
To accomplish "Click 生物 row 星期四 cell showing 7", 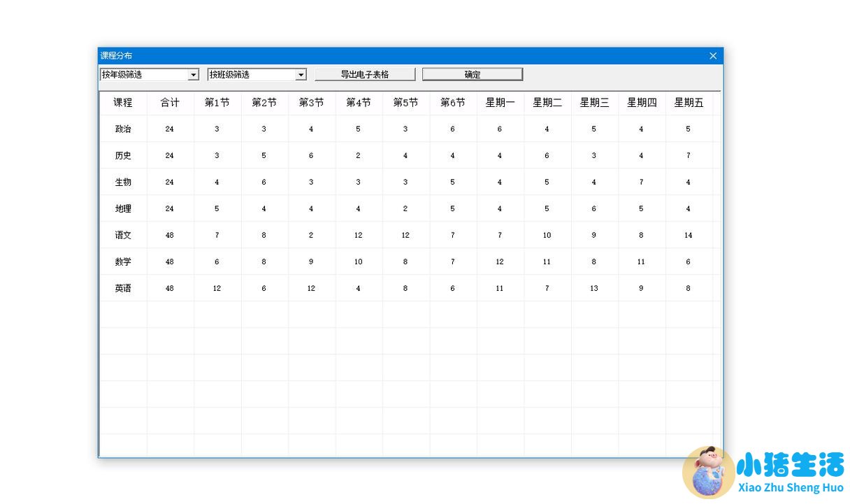I will click(642, 182).
